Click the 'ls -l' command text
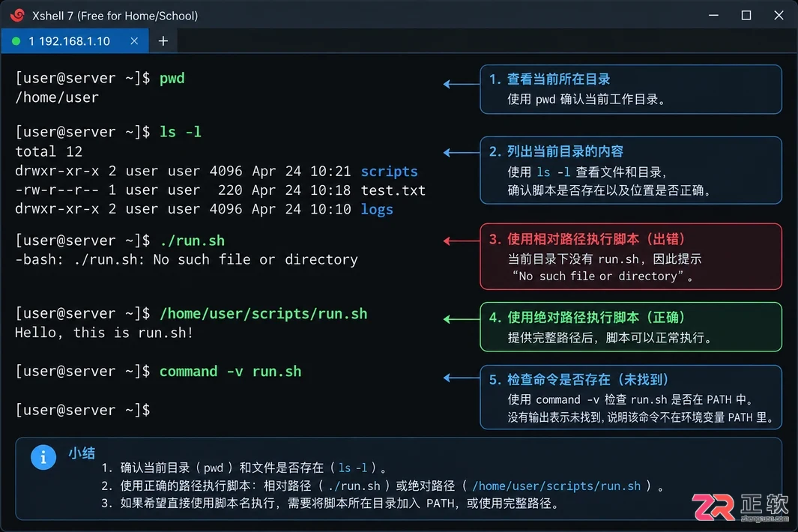Image resolution: width=798 pixels, height=532 pixels. pyautogui.click(x=180, y=132)
